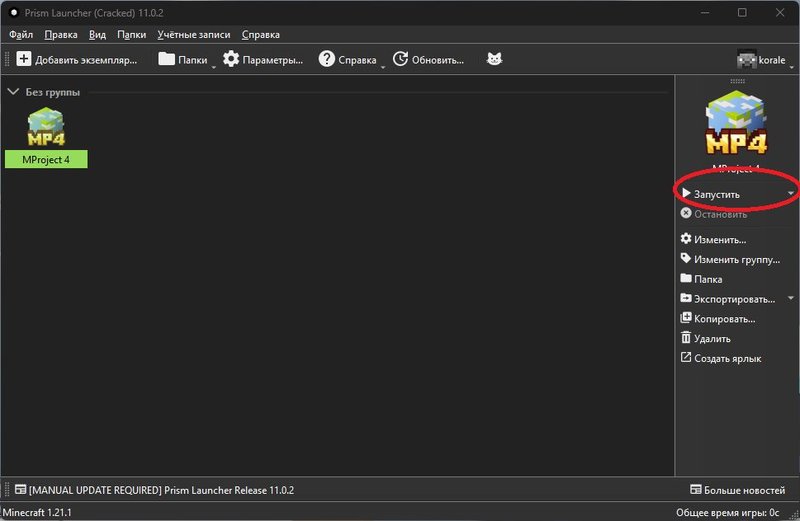Open the MANUAL UPDATE REQUIRED news headline

point(161,490)
